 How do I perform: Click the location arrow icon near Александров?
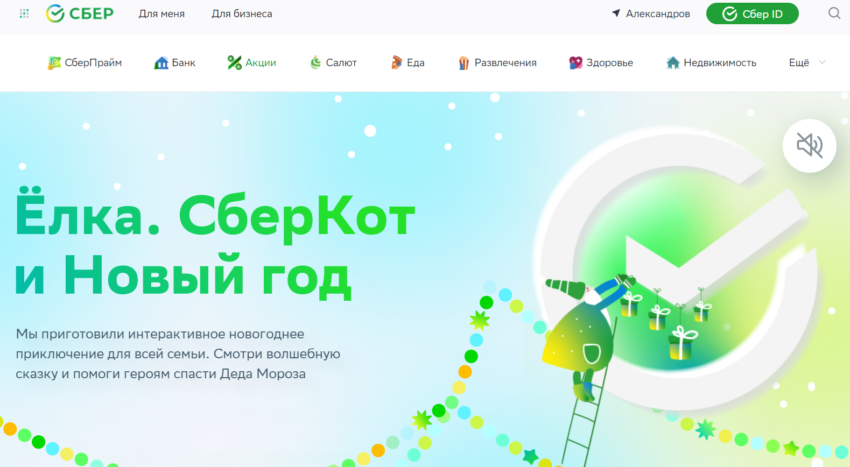[x=616, y=13]
